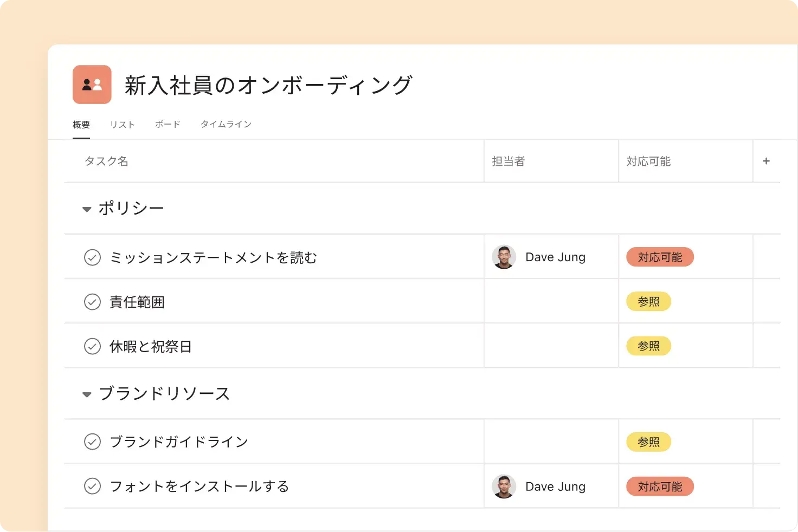Click 対応可能 tag in ミッションステートメント row

660,257
